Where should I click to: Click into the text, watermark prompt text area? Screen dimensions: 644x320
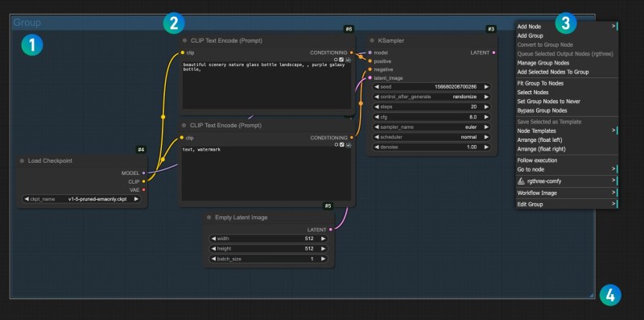(x=266, y=173)
